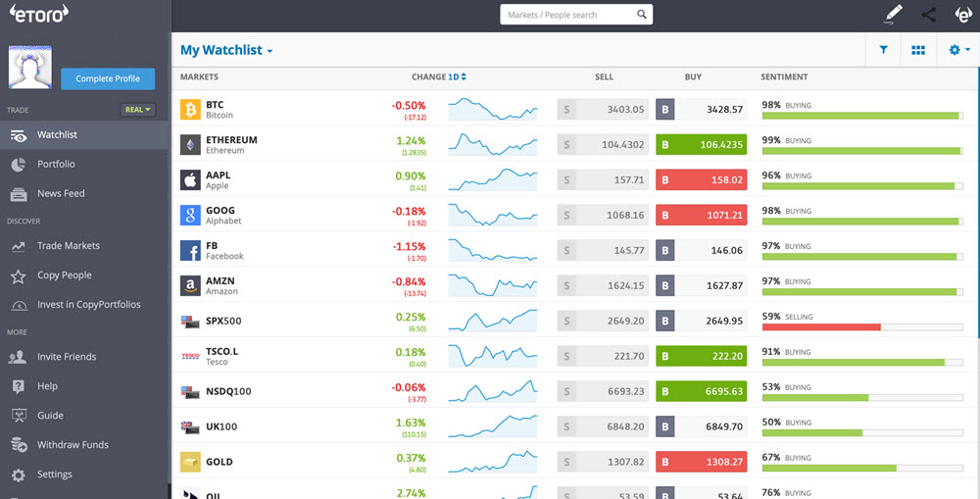Click the filter funnel icon
Screen dimensions: 980x499
coord(883,50)
